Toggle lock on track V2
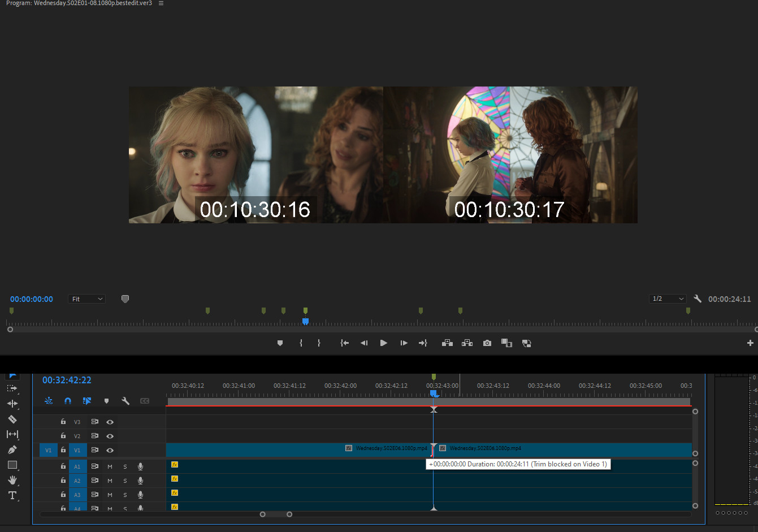 (63, 436)
